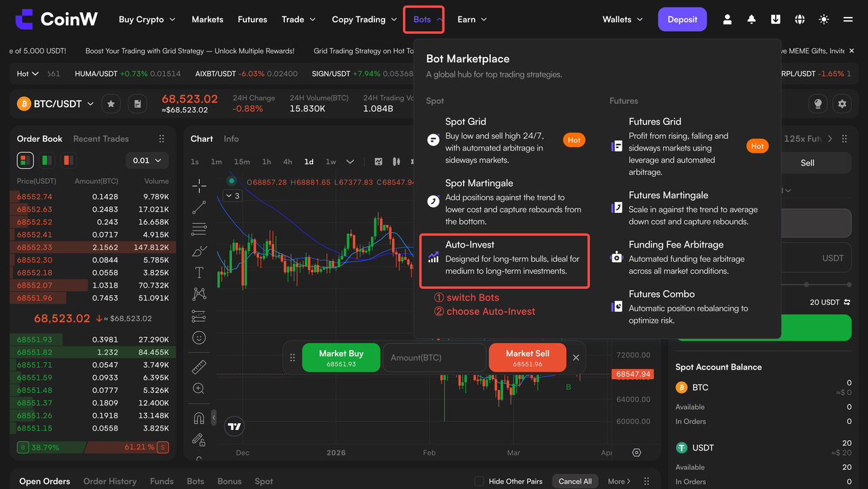Open the notifications bell
Screen dimensions: 868x489
(751, 20)
